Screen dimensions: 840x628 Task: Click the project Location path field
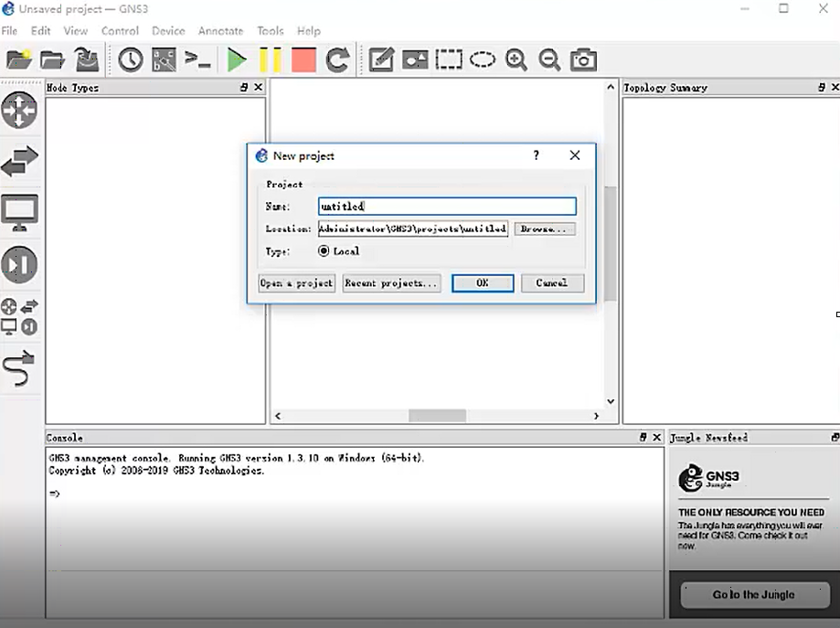[413, 229]
